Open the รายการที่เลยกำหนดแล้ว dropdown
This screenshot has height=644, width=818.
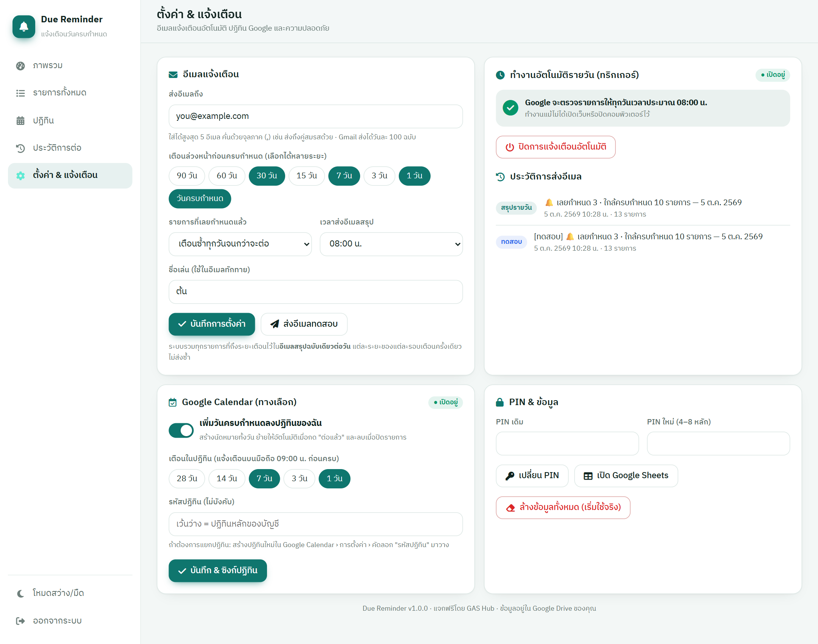tap(240, 244)
